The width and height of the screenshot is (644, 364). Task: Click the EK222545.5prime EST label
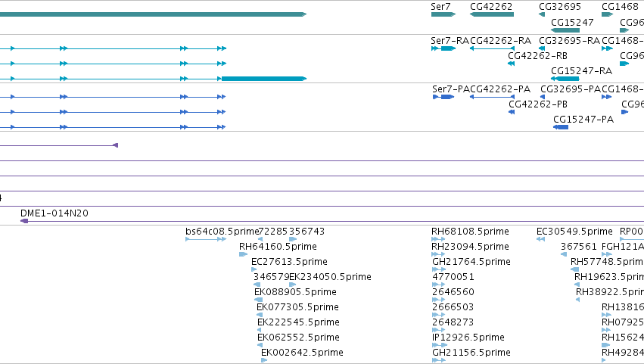click(299, 322)
